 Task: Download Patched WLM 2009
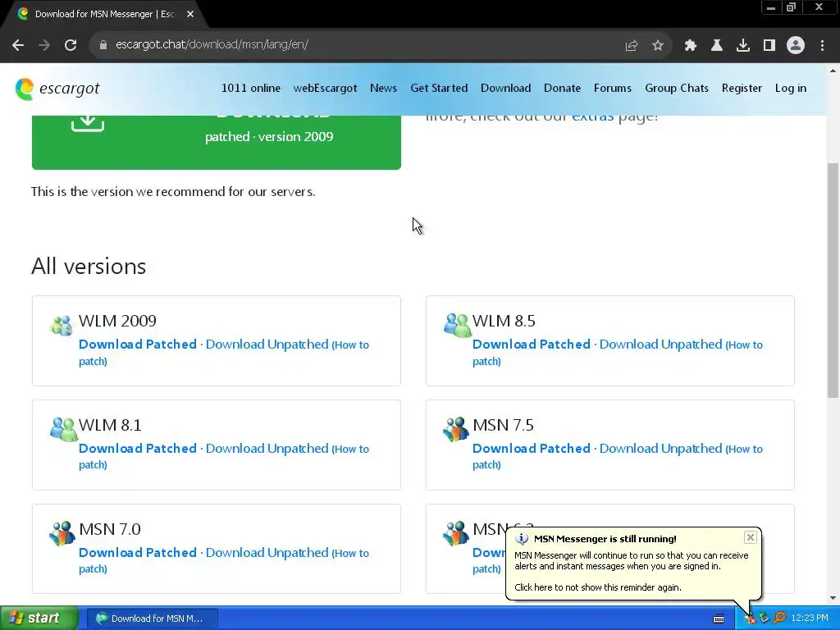coord(138,345)
